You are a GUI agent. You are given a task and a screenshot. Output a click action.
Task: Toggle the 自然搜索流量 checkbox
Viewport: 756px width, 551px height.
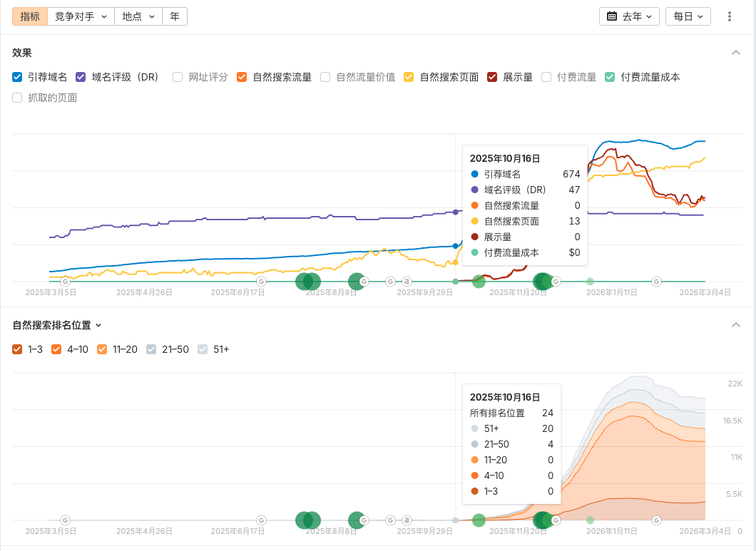pyautogui.click(x=242, y=77)
